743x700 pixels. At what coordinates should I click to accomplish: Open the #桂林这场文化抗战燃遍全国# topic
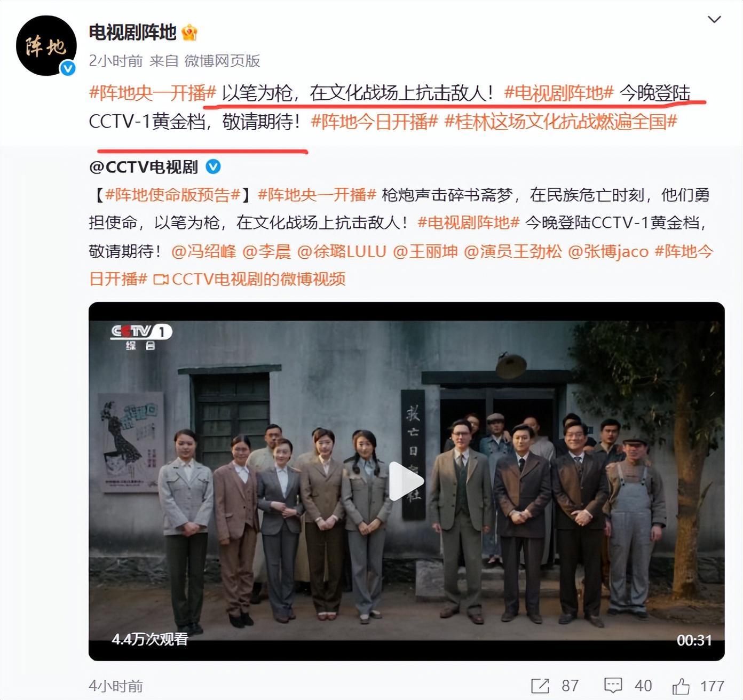561,122
